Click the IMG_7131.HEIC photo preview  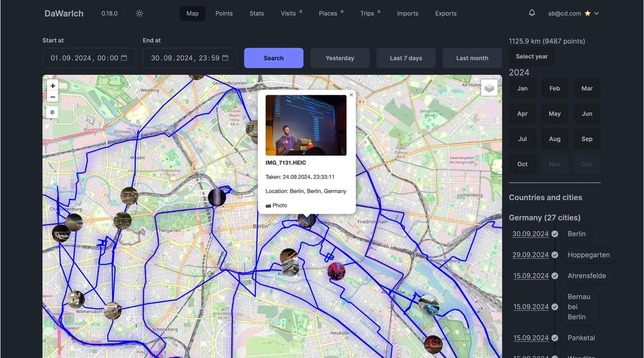pos(306,125)
